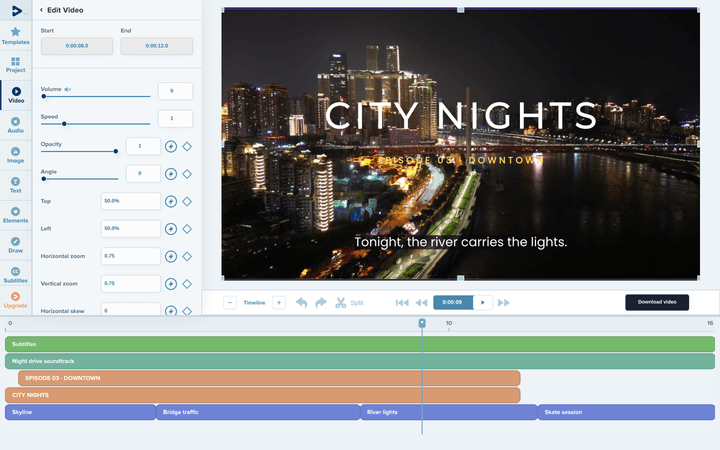Add a Top keyframe diamond
Image resolution: width=720 pixels, height=450 pixels.
coord(187,202)
